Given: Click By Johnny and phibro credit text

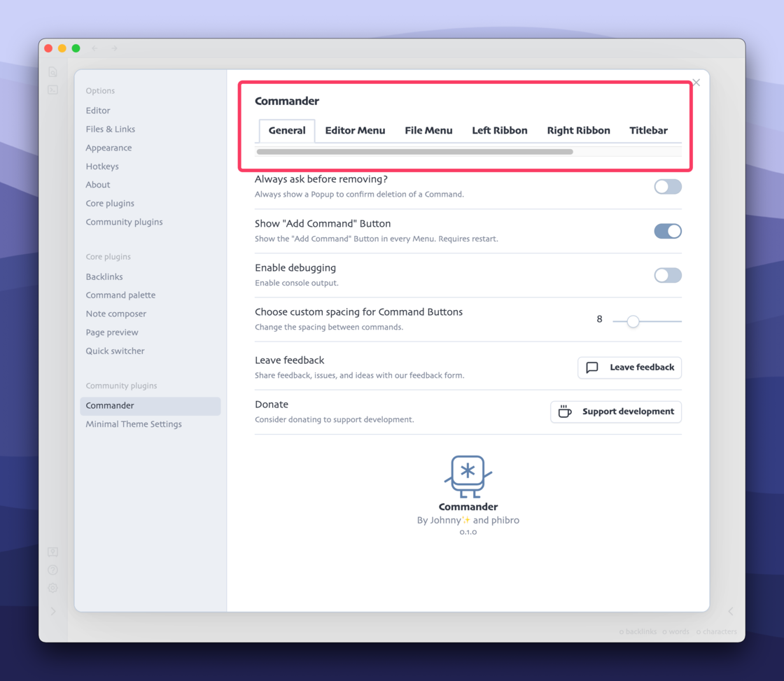Looking at the screenshot, I should pos(468,520).
